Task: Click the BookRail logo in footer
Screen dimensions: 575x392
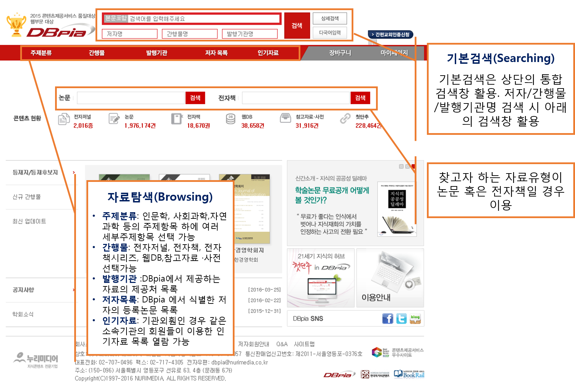Action: tap(409, 374)
